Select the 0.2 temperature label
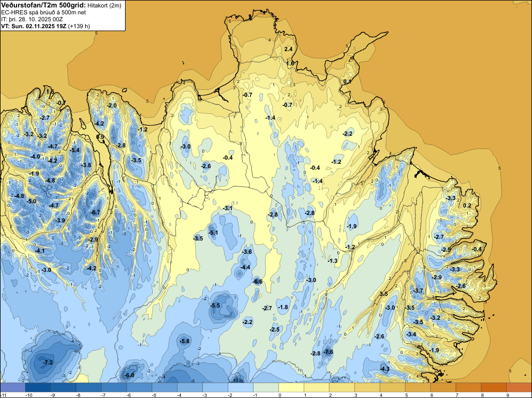532x398 pixels. (x=467, y=205)
